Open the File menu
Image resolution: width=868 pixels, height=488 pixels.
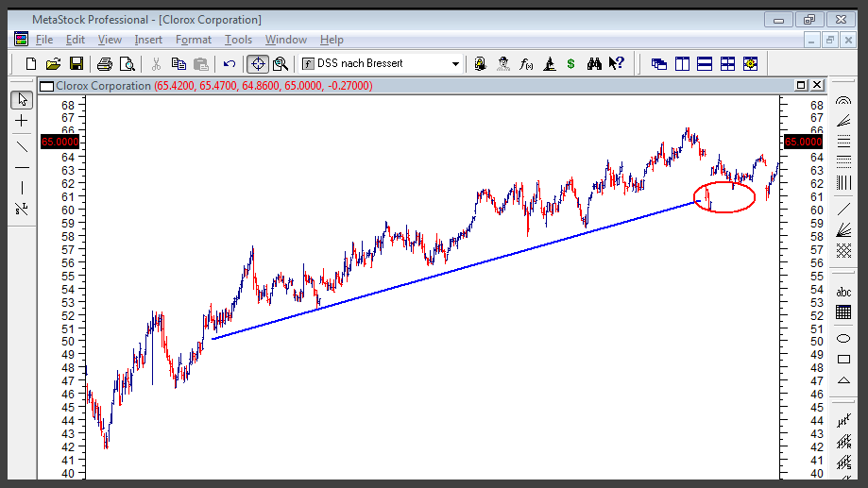coord(44,40)
